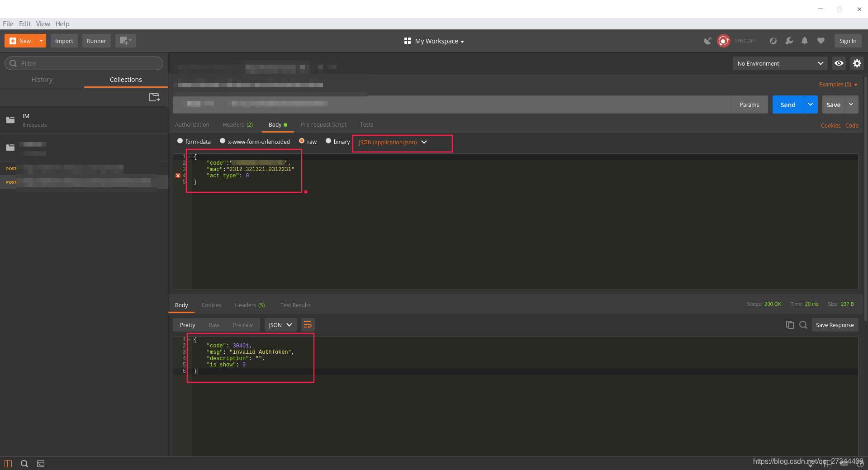Type in the collections Filter search field

84,63
